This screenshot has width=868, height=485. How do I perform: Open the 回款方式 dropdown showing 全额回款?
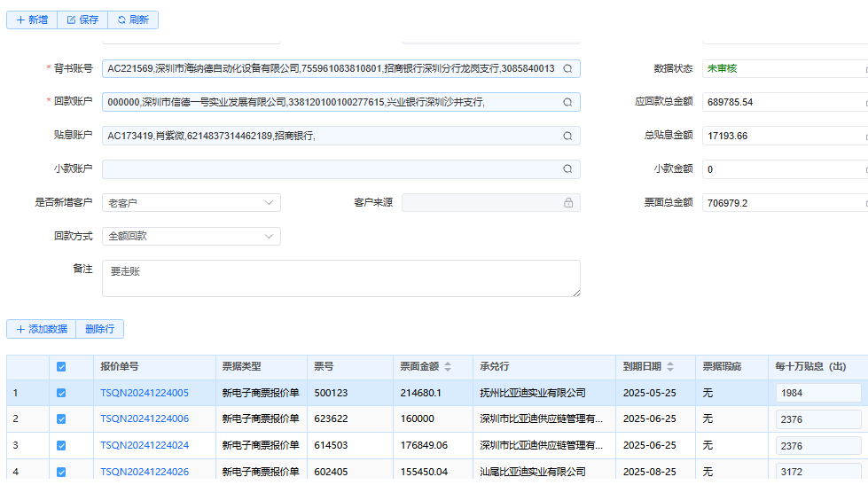pos(191,237)
